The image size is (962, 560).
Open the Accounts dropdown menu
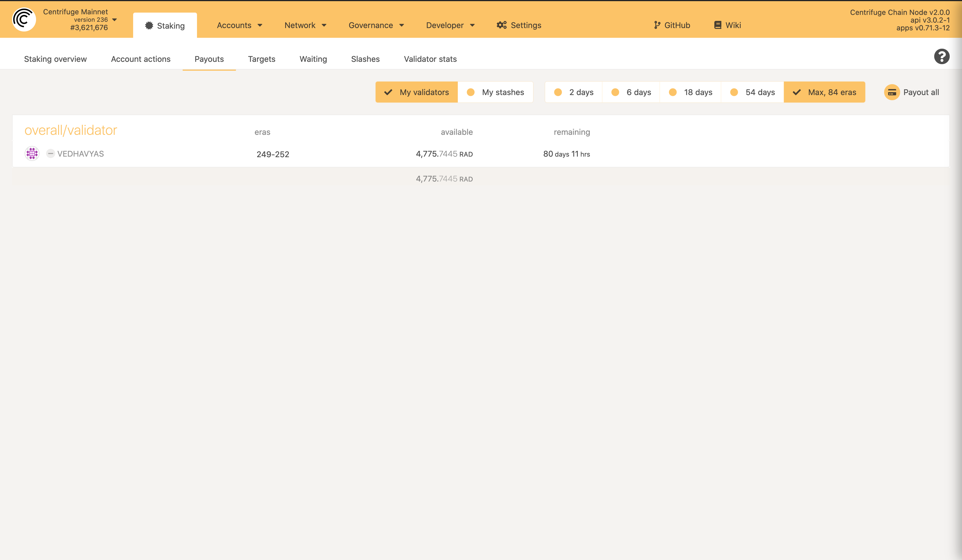239,25
